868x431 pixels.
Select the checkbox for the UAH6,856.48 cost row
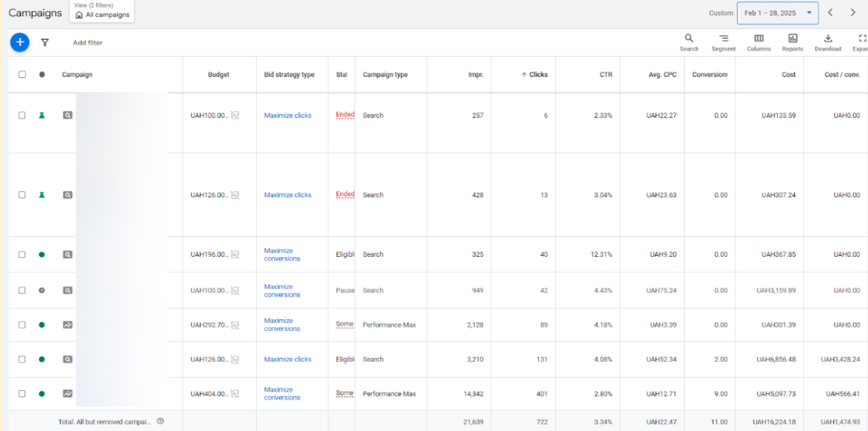click(22, 359)
